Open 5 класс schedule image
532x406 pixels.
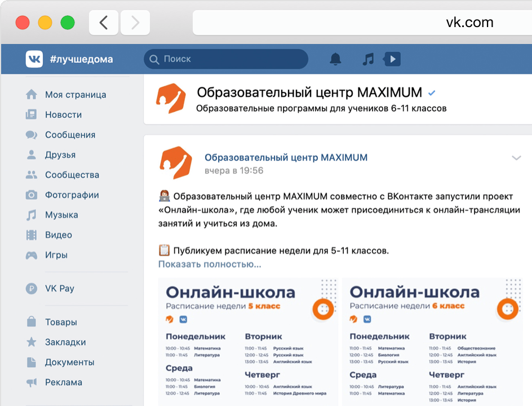[248, 342]
